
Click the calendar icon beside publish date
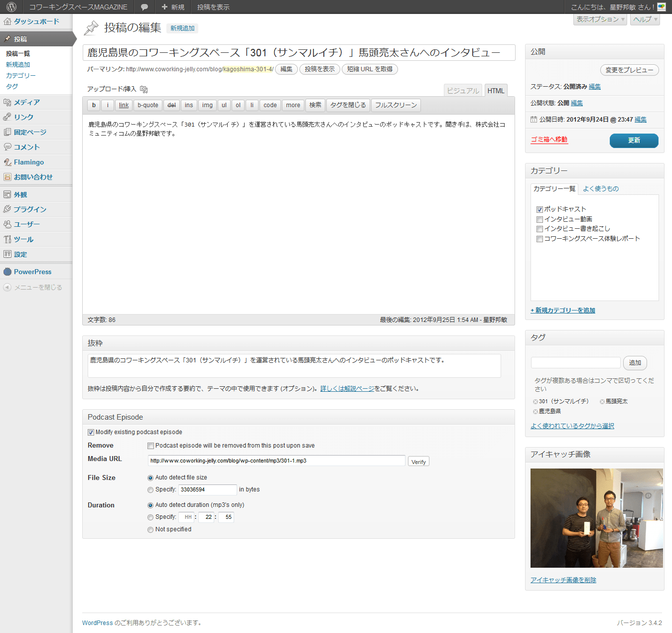coord(534,120)
